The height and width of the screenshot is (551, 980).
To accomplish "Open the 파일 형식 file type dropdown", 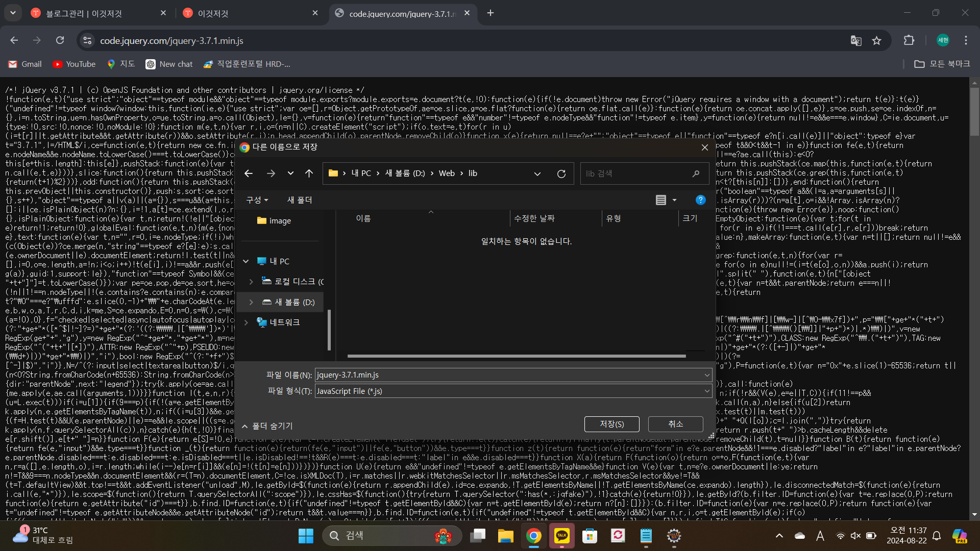I will (513, 391).
